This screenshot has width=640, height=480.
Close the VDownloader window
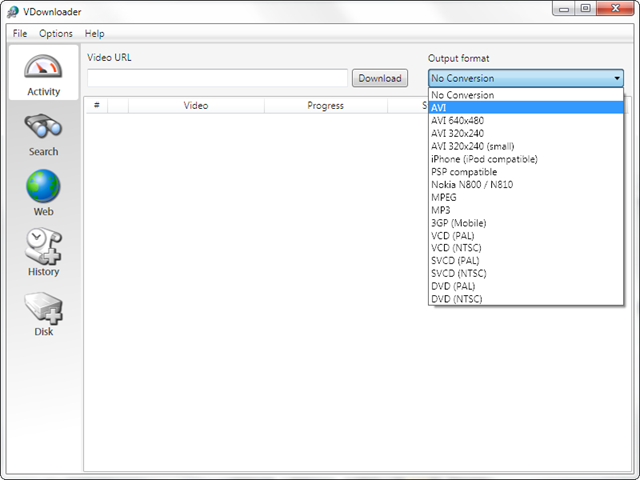(x=616, y=9)
